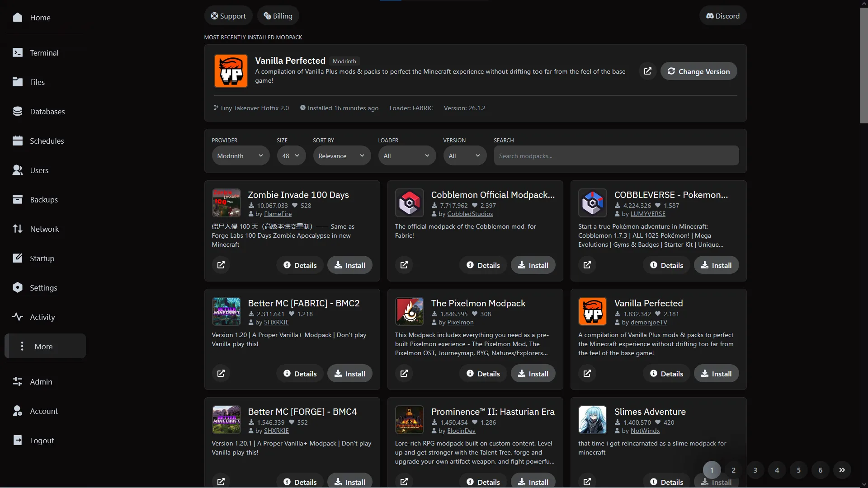Expand the Loader filter dropdown

click(407, 155)
